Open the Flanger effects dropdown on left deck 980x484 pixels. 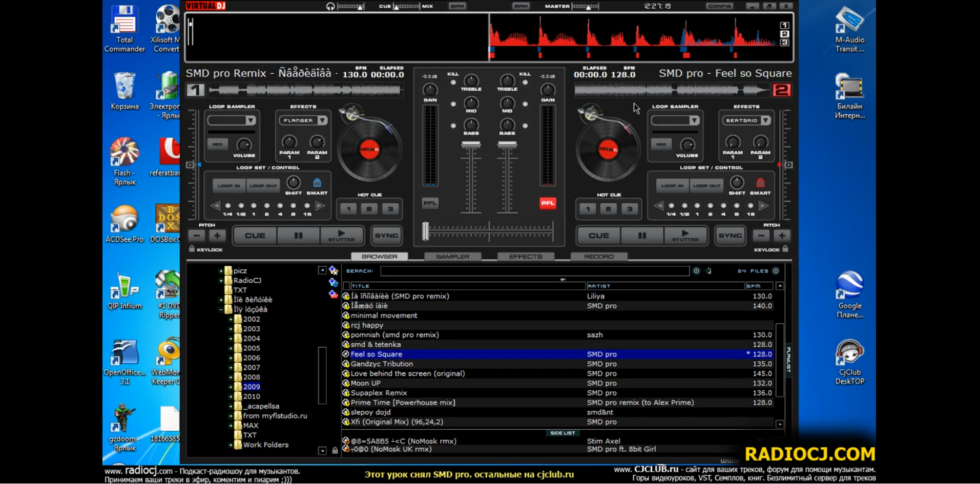(x=322, y=120)
